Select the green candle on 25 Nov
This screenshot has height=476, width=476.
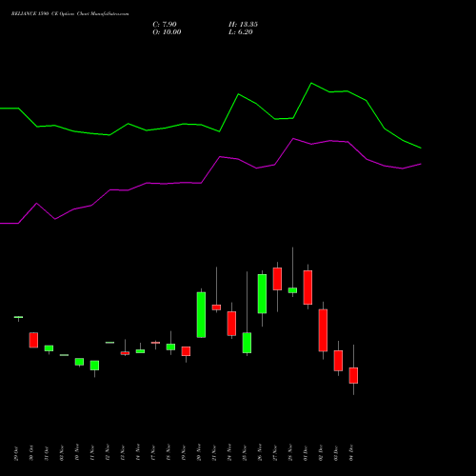[247, 343]
